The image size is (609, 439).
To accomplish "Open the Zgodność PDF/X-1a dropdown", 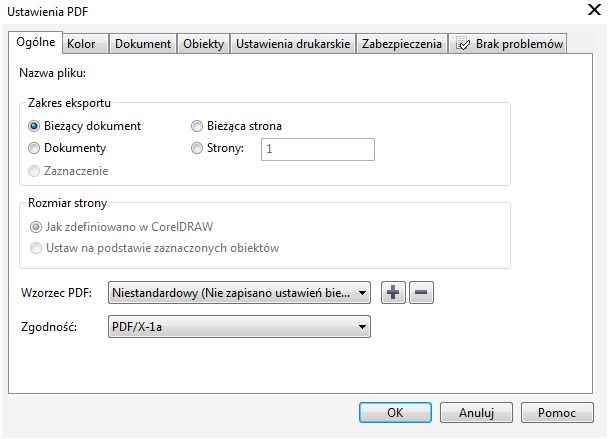I will coord(361,326).
